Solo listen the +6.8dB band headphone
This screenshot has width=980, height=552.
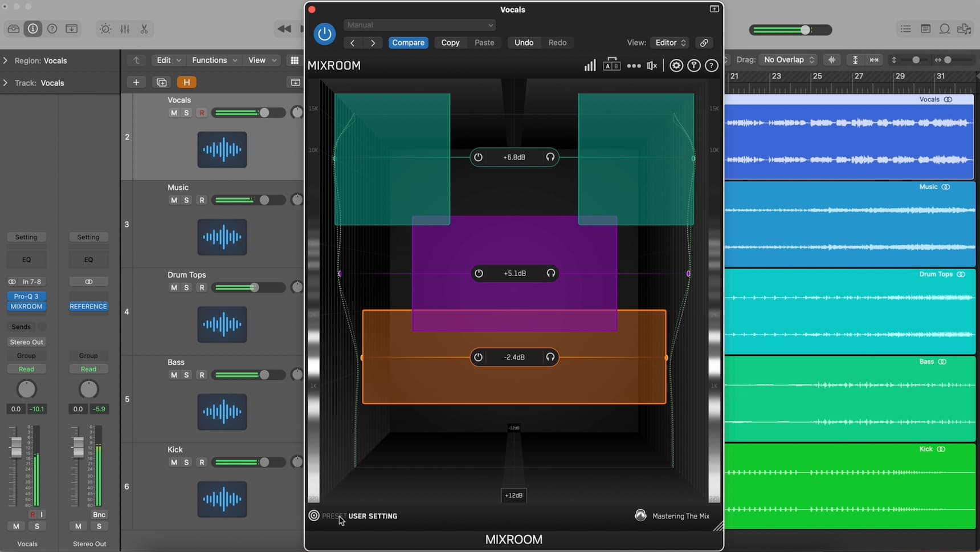(x=550, y=157)
